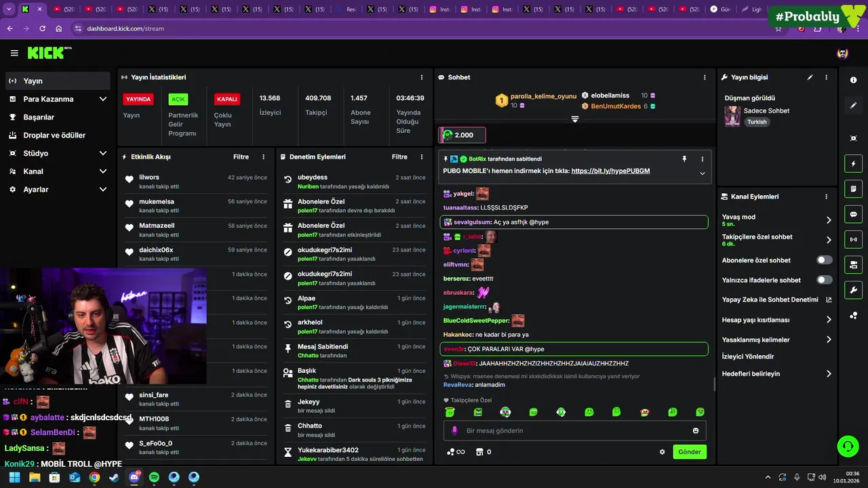Click the green Gönder button
Image resolution: width=868 pixels, height=488 pixels.
pos(690,452)
